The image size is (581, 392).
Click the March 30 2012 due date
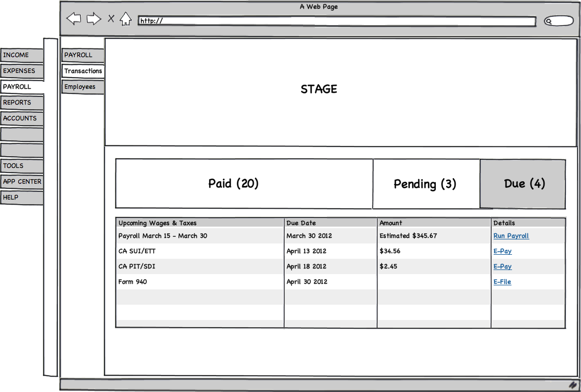pos(309,236)
